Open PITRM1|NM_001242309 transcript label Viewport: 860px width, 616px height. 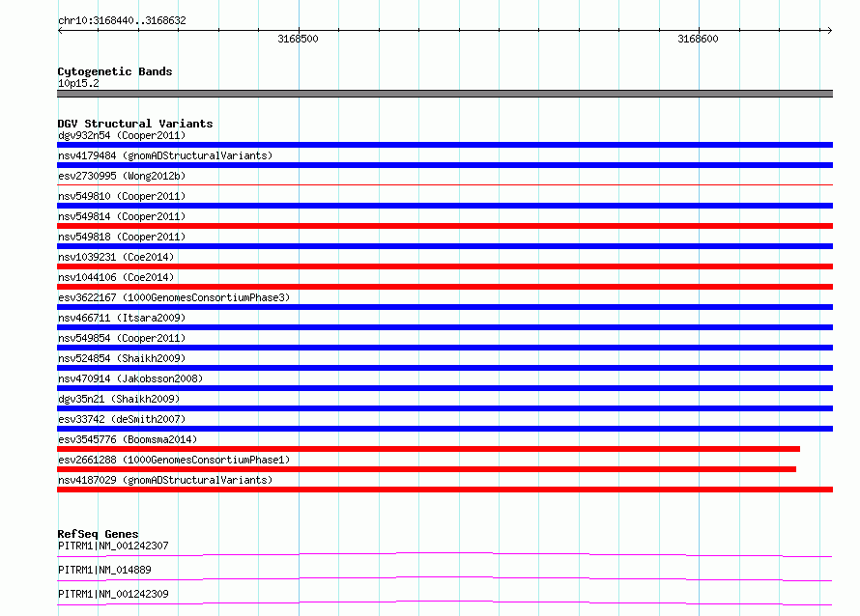pyautogui.click(x=113, y=594)
